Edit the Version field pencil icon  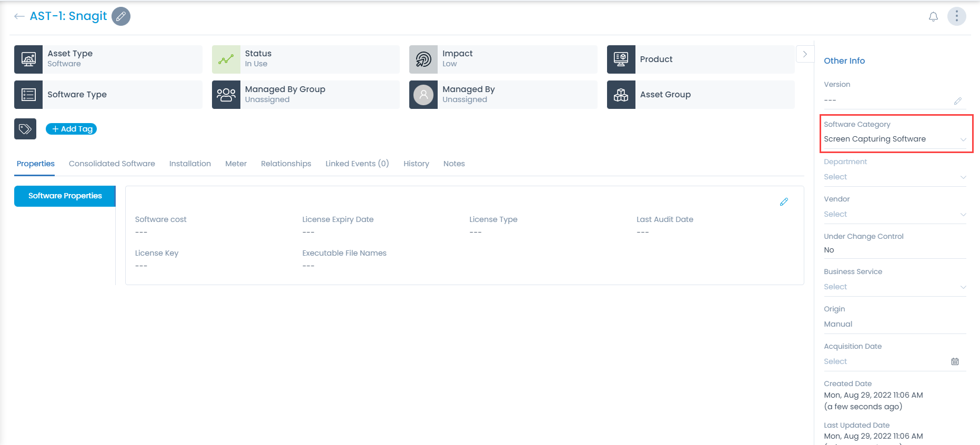pos(957,100)
